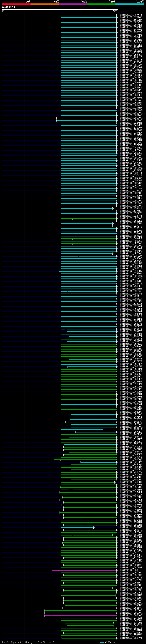
Task: Select hit label UniRef100_P63146
Action: coord(131,115)
